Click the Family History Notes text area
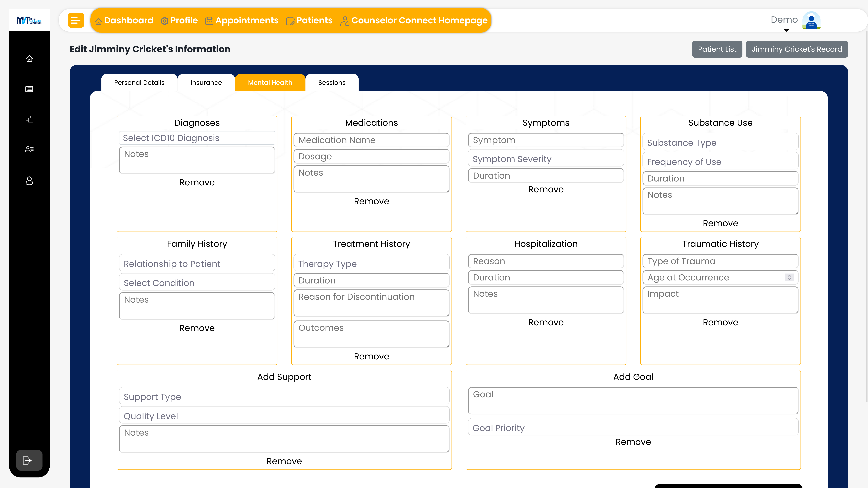868x488 pixels. [x=197, y=306]
